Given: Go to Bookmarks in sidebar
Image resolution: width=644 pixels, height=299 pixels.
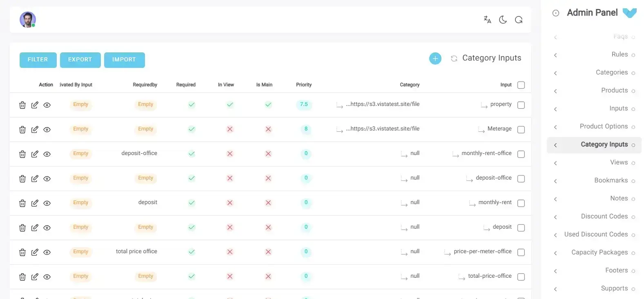Looking at the screenshot, I should coord(611,180).
